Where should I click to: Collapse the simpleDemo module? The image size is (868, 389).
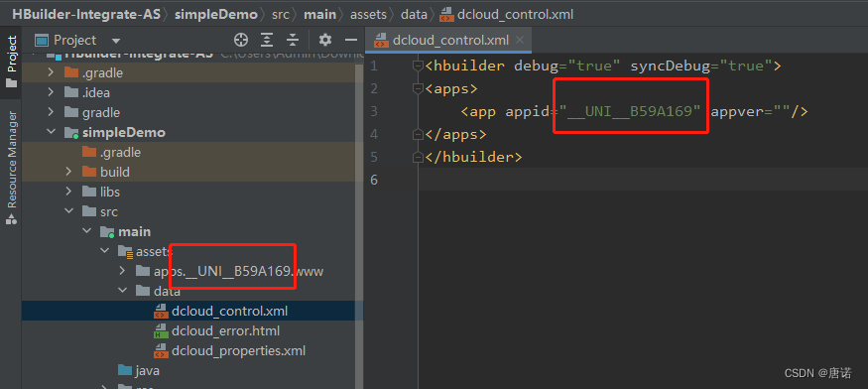(x=51, y=132)
